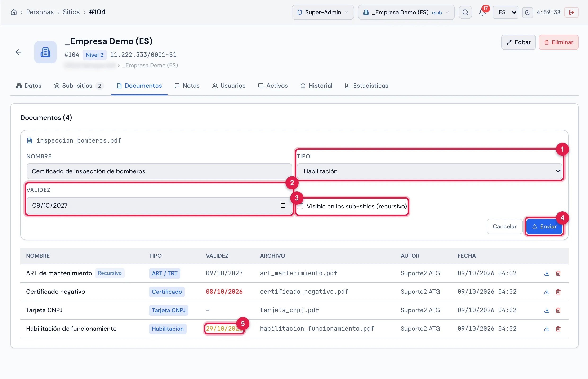This screenshot has width=588, height=379.
Task: Open the Super-Admin role dropdown
Action: [322, 12]
